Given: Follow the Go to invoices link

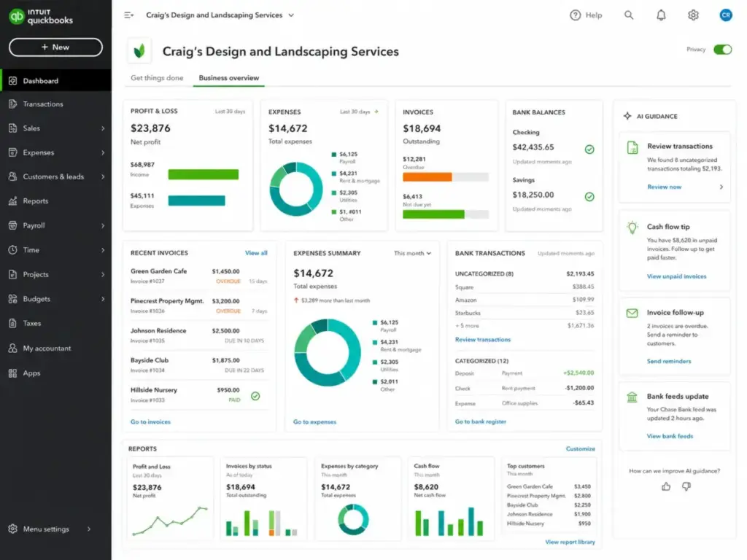Looking at the screenshot, I should click(x=150, y=422).
